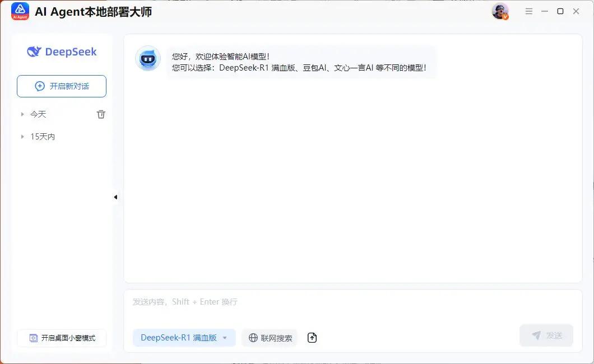Click the AI Agent本地部署大师 title text
594x364 pixels.
[x=93, y=12]
